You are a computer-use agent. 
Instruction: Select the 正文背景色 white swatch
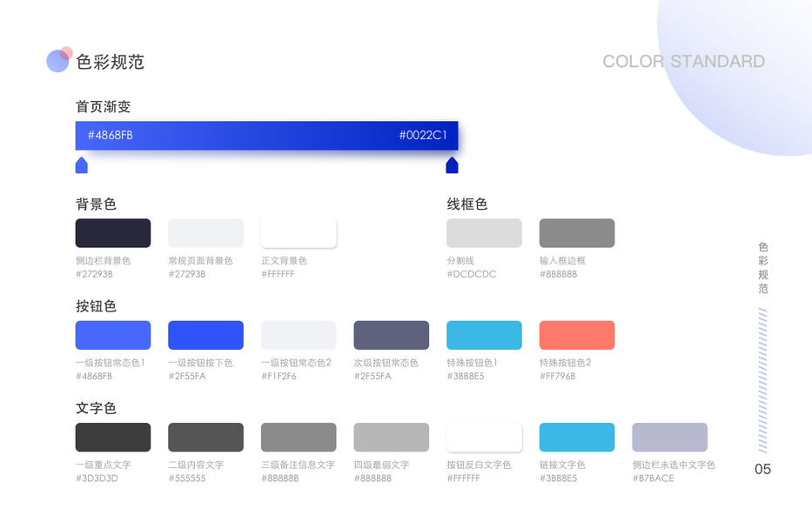pos(299,233)
